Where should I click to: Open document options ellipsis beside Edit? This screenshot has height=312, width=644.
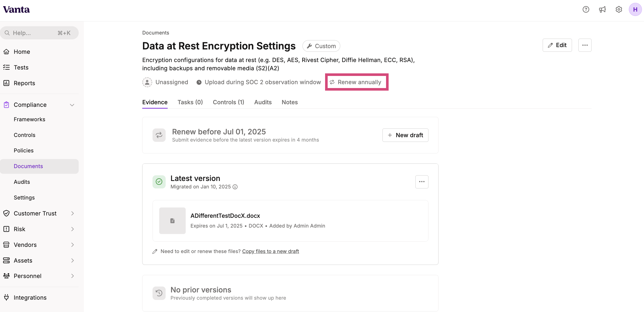585,45
